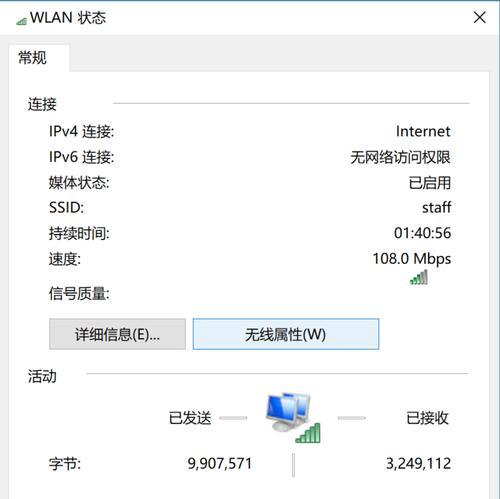
Task: Click the sent bytes count 9,907,571
Action: (220, 464)
